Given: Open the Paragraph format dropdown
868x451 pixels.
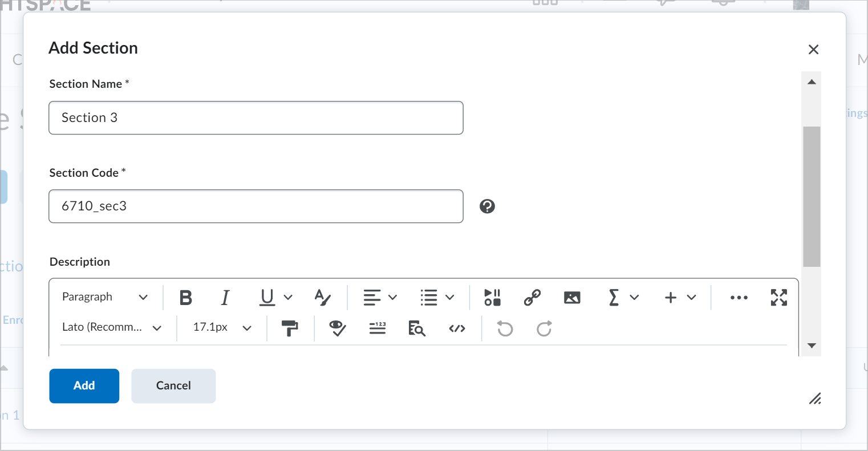Looking at the screenshot, I should click(106, 297).
